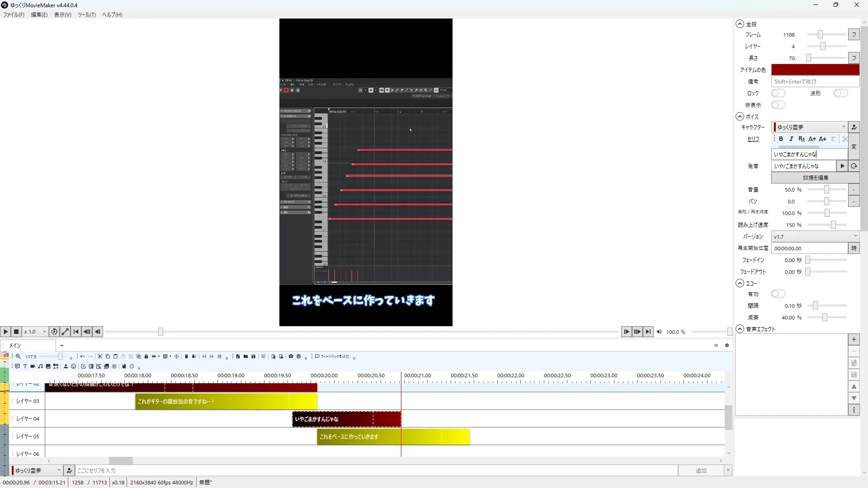Open the 編集(E) menu
This screenshot has width=868, height=488.
pyautogui.click(x=39, y=14)
